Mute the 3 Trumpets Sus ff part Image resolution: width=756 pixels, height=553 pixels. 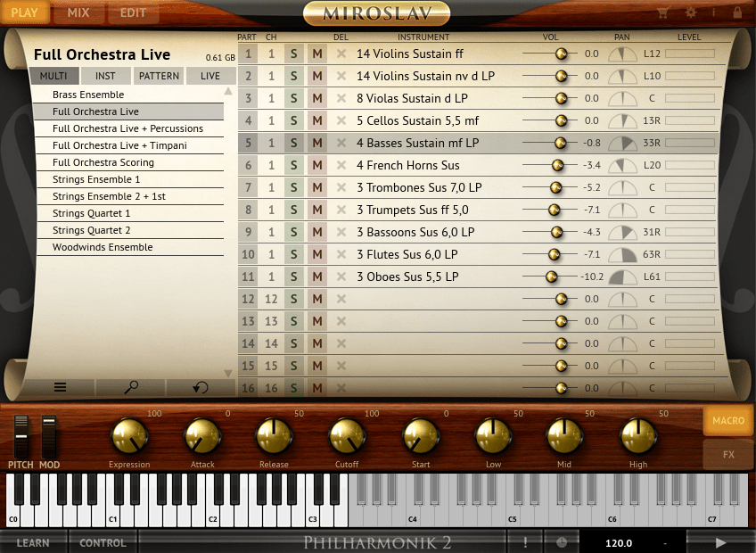coord(316,210)
